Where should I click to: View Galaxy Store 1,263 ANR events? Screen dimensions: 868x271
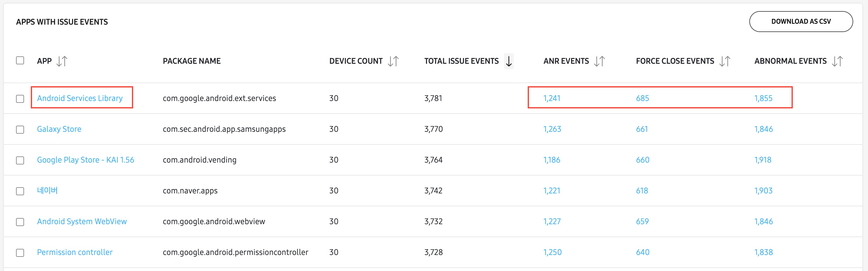pyautogui.click(x=552, y=129)
